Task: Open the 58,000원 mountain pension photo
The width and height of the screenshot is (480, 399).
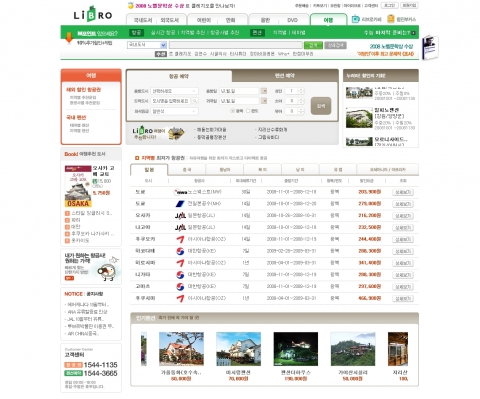Action: [353, 349]
